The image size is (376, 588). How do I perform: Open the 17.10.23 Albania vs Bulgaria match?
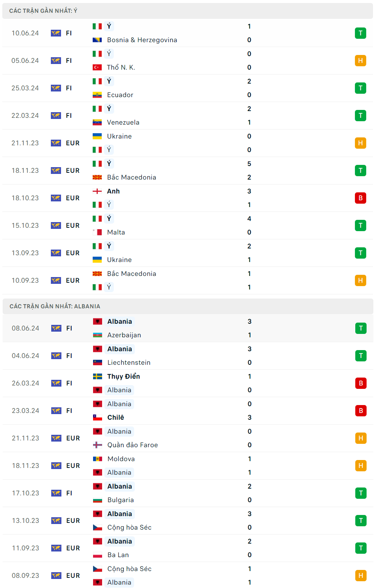coord(188,493)
